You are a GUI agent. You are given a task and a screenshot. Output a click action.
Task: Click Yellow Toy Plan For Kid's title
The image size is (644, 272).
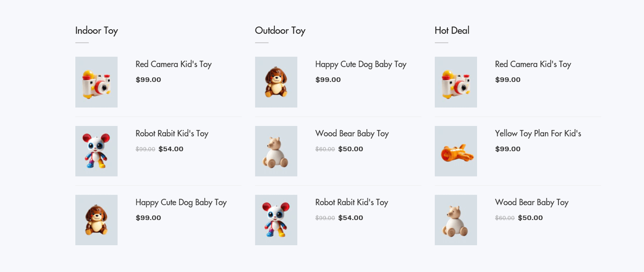[538, 134]
